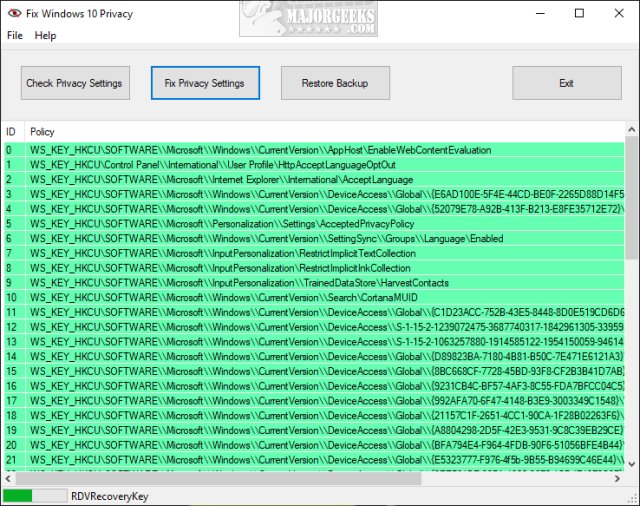The image size is (640, 506).
Task: Click the green progress bar in status bar
Action: pos(35,496)
